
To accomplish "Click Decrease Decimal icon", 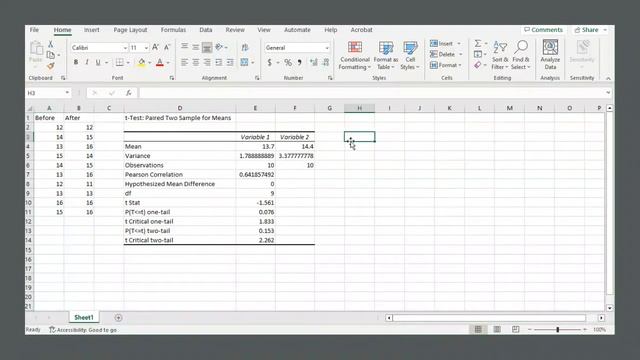I will coord(326,62).
